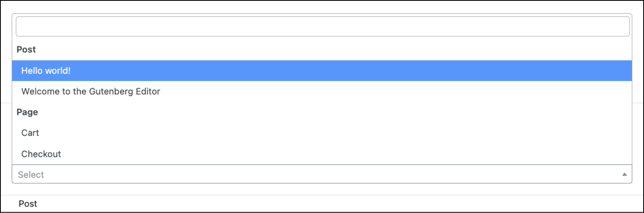The height and width of the screenshot is (213, 644).
Task: Click the search field in the dropdown
Action: pyautogui.click(x=322, y=27)
